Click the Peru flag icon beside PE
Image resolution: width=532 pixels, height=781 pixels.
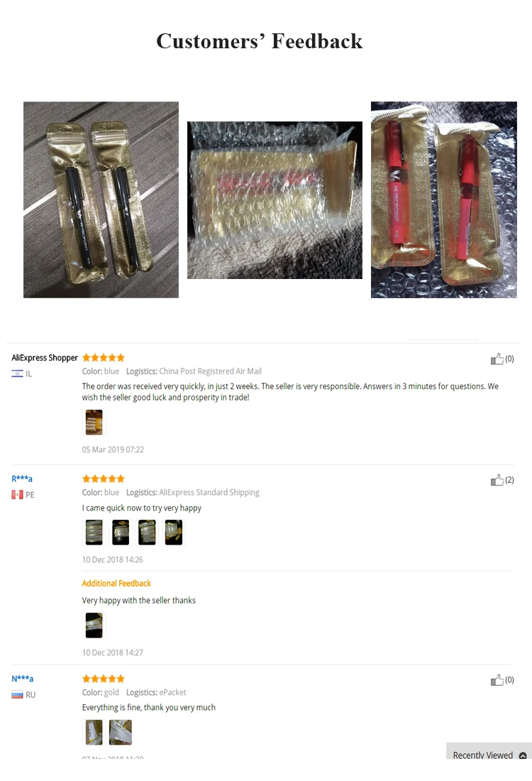coord(18,495)
